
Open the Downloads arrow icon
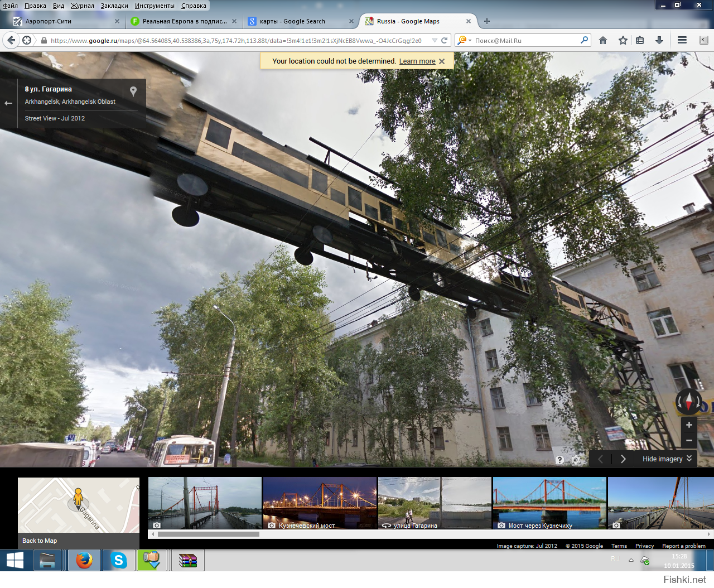coord(659,40)
